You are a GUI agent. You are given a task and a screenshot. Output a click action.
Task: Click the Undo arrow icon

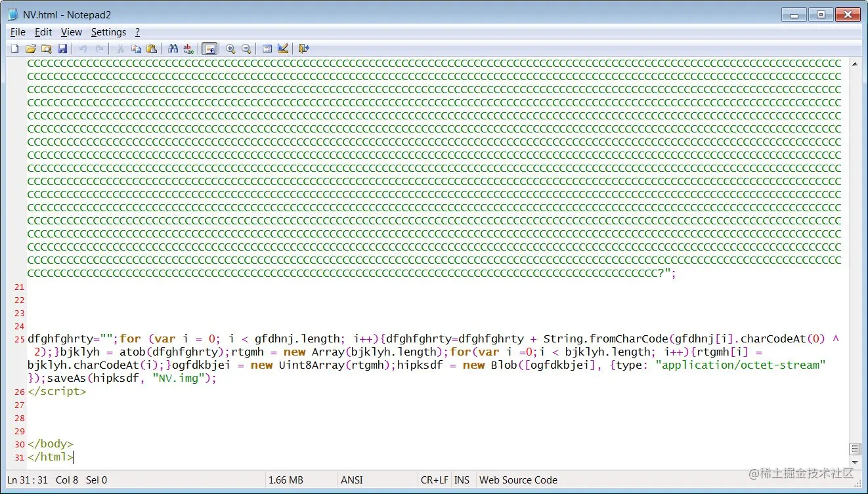83,49
